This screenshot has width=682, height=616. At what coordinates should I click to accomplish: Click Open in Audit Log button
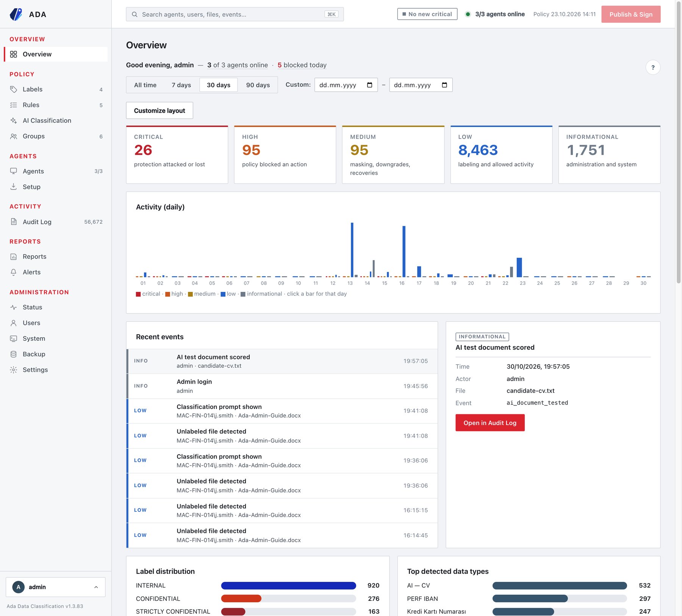490,423
